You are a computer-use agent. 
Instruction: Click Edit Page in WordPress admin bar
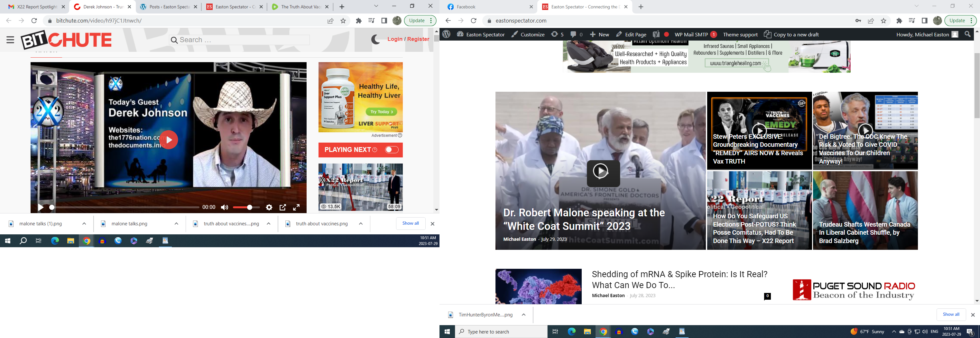tap(631, 35)
